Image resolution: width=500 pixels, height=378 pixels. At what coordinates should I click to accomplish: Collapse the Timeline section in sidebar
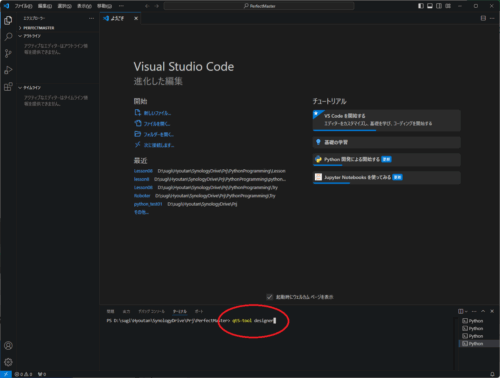pos(30,88)
